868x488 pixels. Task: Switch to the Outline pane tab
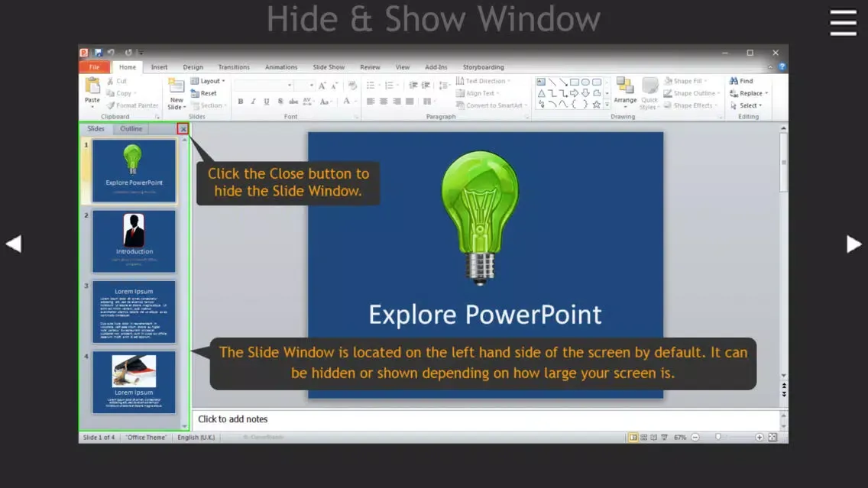(131, 128)
